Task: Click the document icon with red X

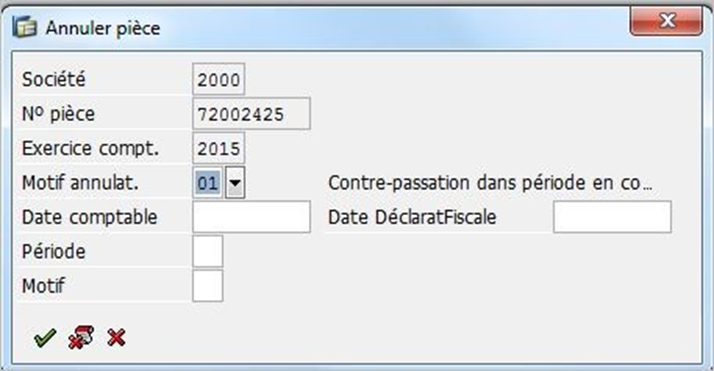Action: [81, 337]
